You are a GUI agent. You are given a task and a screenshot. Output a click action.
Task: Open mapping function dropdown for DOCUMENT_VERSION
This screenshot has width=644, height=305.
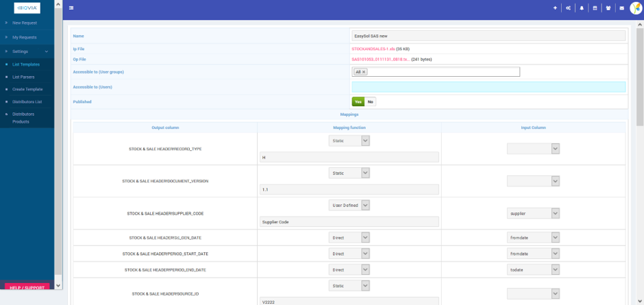[x=349, y=173]
